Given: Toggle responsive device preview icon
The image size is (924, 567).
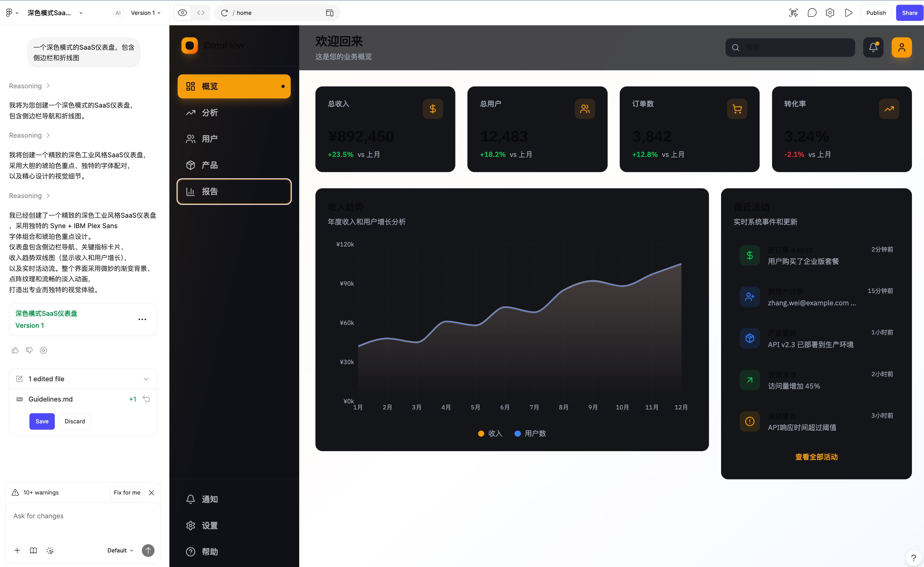Looking at the screenshot, I should pyautogui.click(x=330, y=13).
